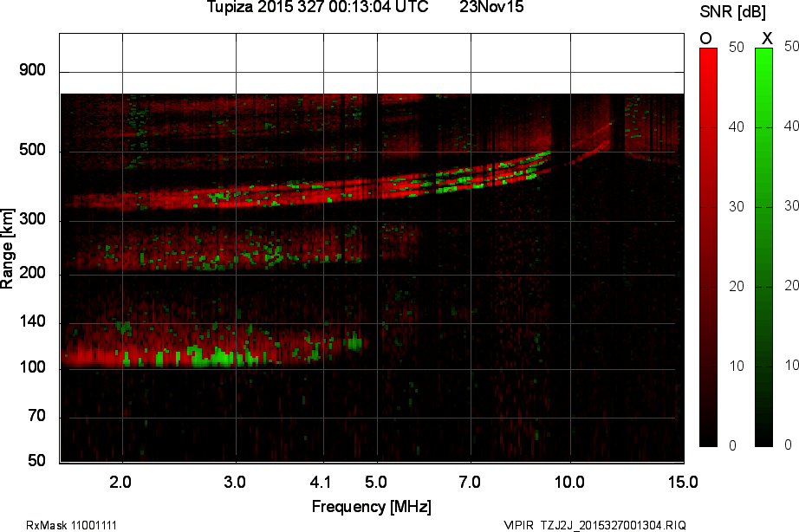The width and height of the screenshot is (799, 532).
Task: Click the 'VIPIR TZJ2J_2015327001304.RIQ' file name
Action: click(595, 525)
